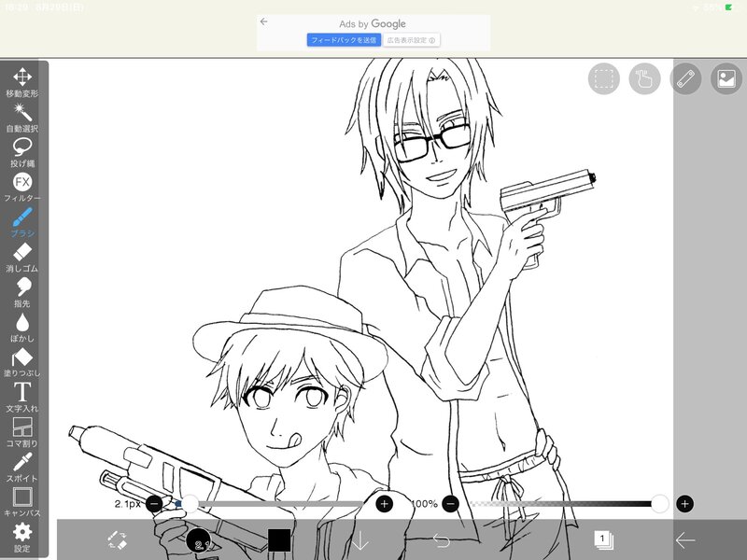Select the Lasso (投げ縄) tool
The height and width of the screenshot is (560, 747).
pyautogui.click(x=21, y=152)
